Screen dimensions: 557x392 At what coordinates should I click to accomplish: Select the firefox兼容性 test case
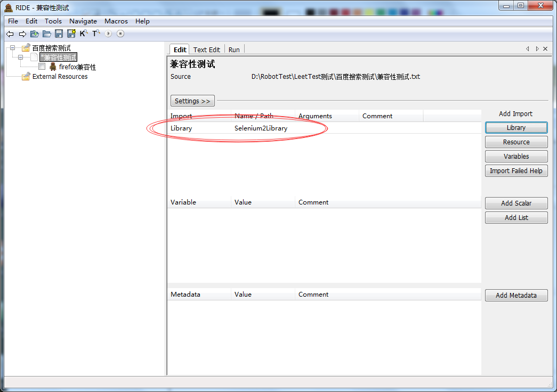coord(77,67)
